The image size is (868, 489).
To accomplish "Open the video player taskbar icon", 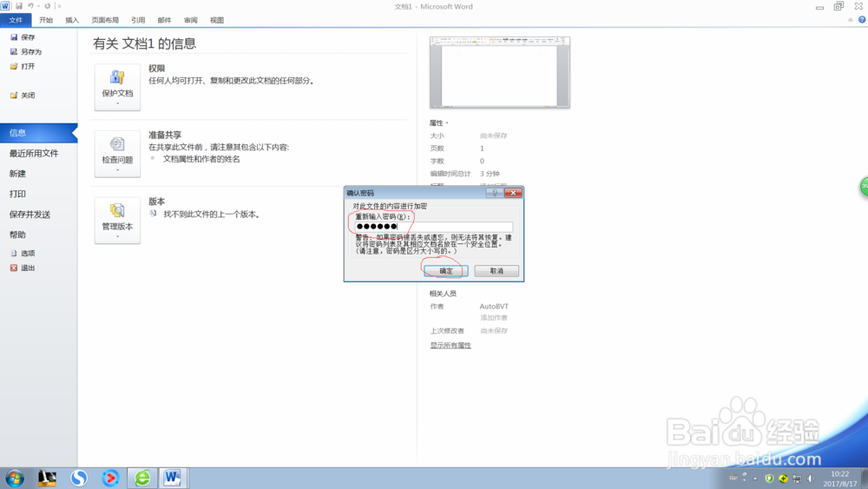I will [110, 478].
